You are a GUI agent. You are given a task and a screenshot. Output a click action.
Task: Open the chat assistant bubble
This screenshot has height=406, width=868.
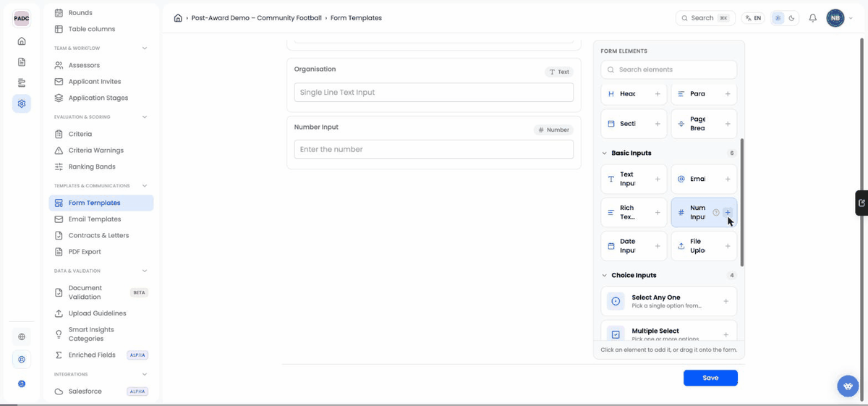[848, 386]
